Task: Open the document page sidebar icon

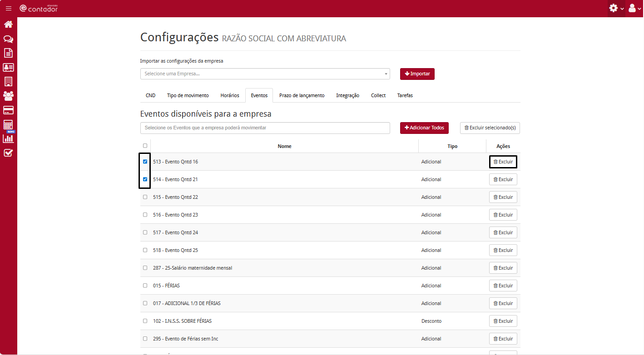Action: (x=8, y=53)
